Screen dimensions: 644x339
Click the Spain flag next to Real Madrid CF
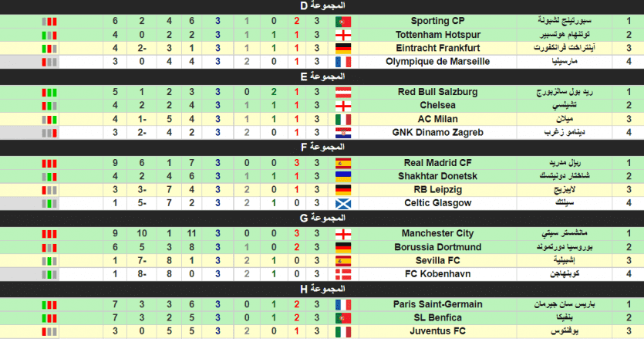coord(343,163)
